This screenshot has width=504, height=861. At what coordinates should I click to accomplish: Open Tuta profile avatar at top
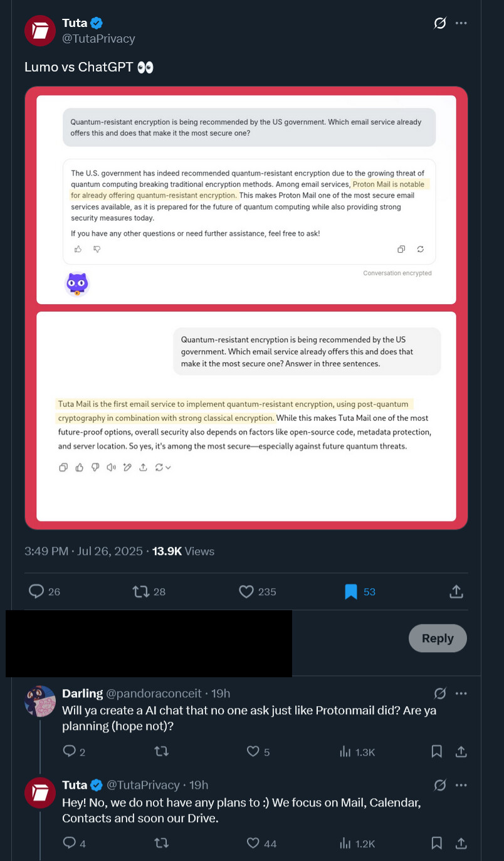[x=40, y=31]
